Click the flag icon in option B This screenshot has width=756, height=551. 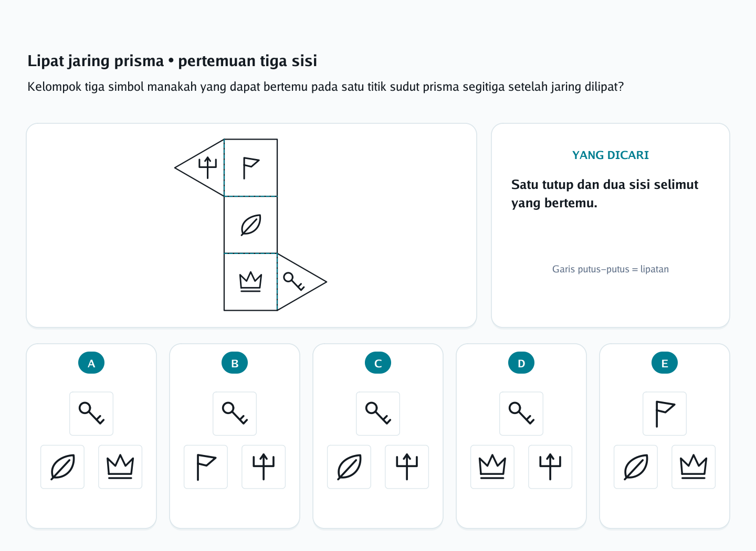[x=206, y=467]
